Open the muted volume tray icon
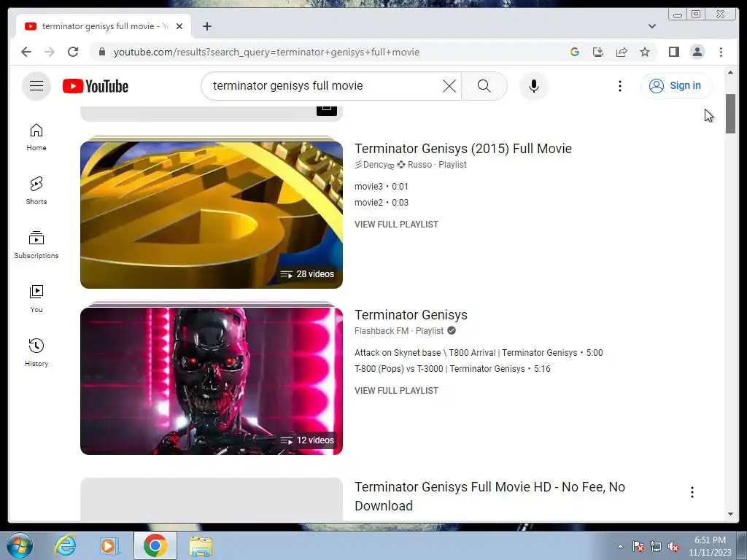The height and width of the screenshot is (560, 747). tap(673, 546)
